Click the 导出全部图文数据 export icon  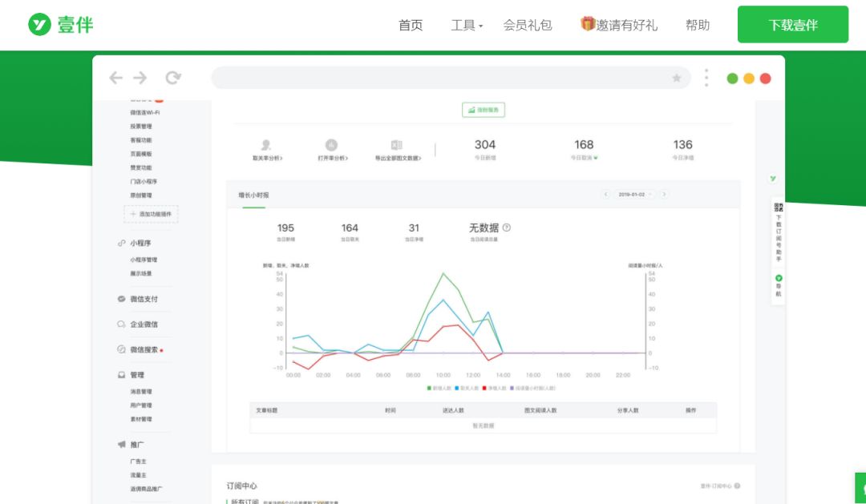pos(397,143)
